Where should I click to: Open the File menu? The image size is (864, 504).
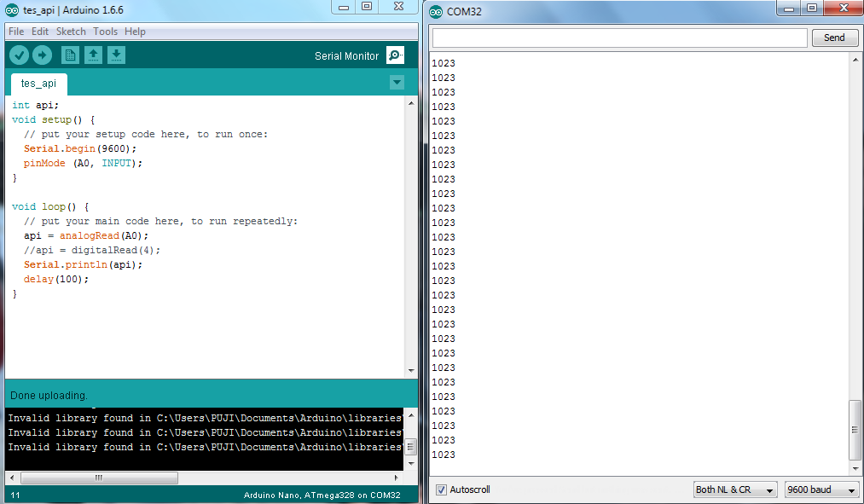coord(16,32)
